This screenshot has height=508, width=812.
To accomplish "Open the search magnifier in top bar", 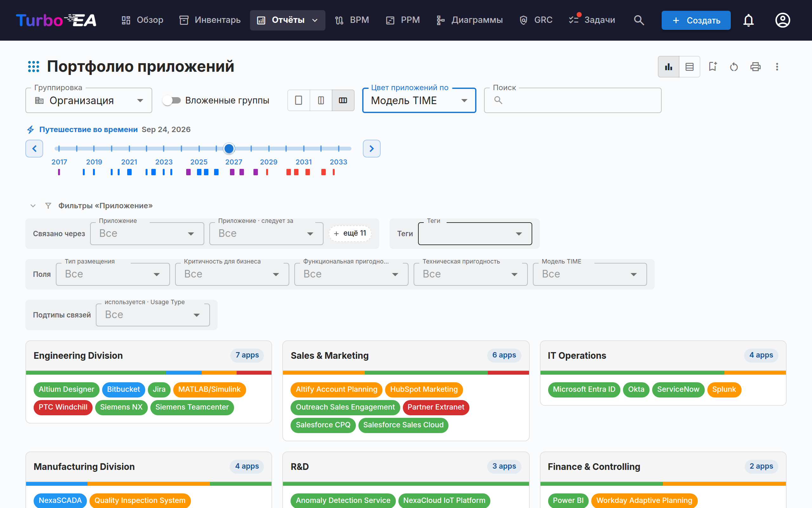I will [x=639, y=20].
